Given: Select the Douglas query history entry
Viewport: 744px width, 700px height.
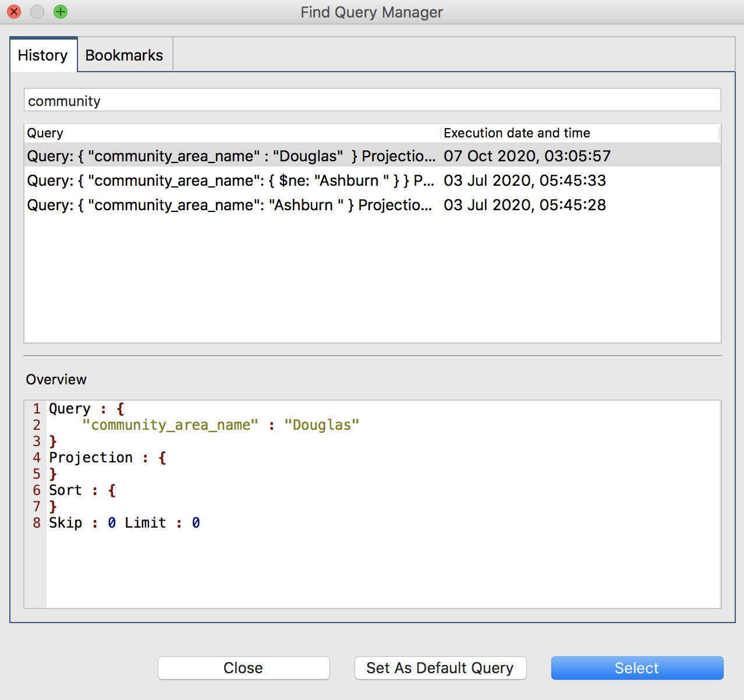Looking at the screenshot, I should pyautogui.click(x=233, y=155).
